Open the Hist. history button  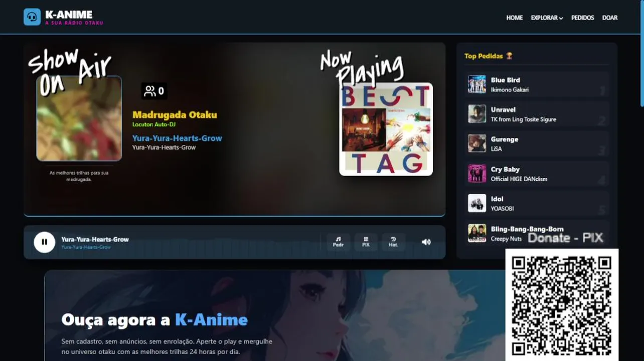[393, 242]
